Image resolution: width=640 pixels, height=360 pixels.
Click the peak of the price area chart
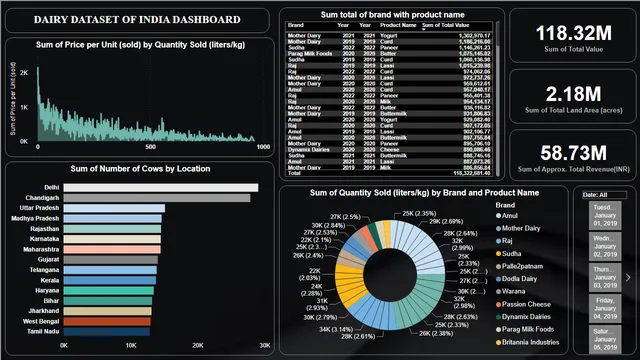(38, 68)
